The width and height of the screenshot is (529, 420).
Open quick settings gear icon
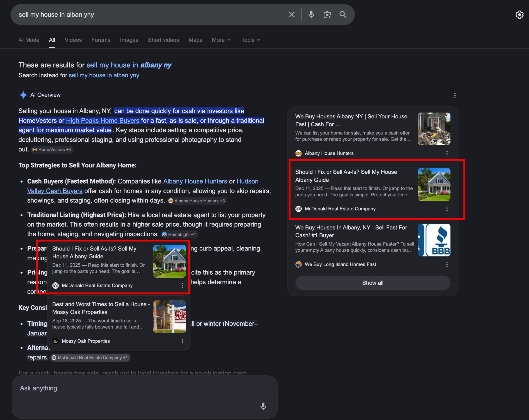pyautogui.click(x=519, y=15)
